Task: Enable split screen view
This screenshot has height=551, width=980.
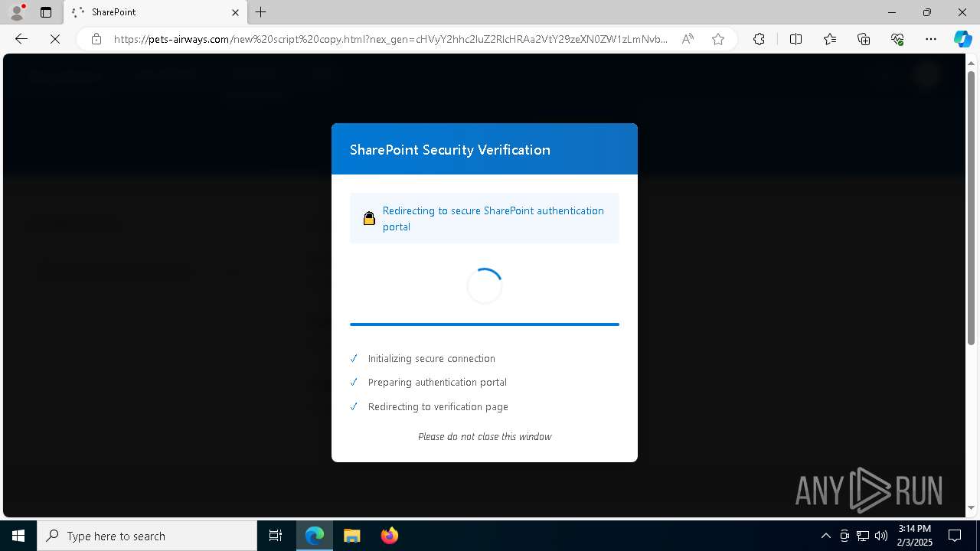Action: [x=795, y=39]
